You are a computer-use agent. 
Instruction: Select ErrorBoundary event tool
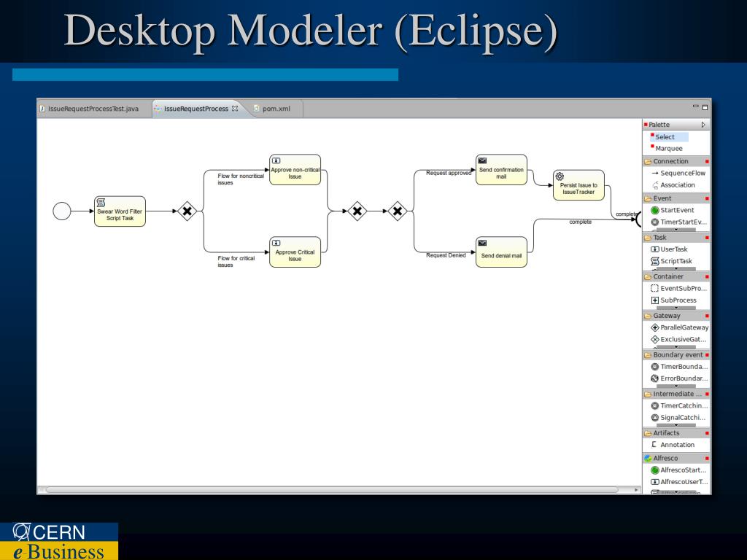pyautogui.click(x=679, y=378)
